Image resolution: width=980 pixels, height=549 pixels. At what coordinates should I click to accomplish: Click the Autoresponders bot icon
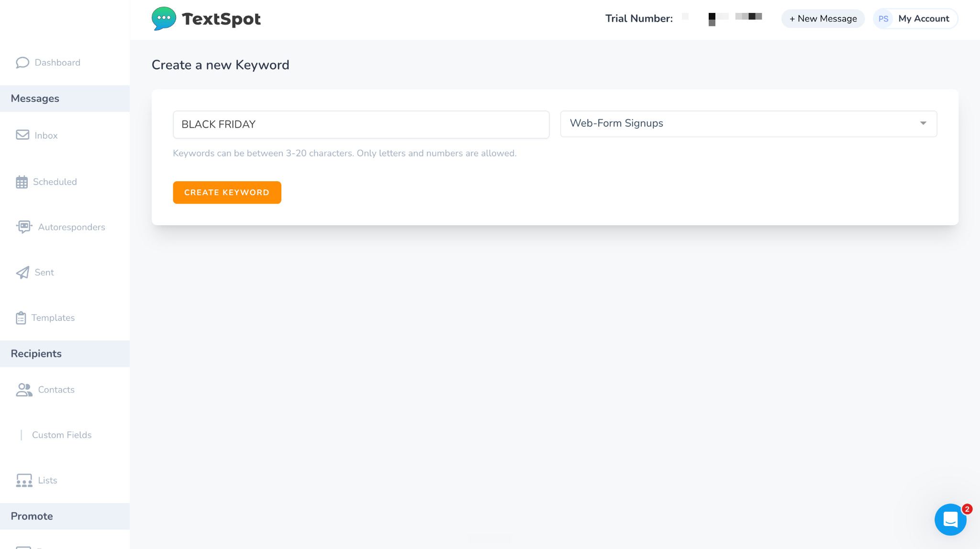[24, 227]
